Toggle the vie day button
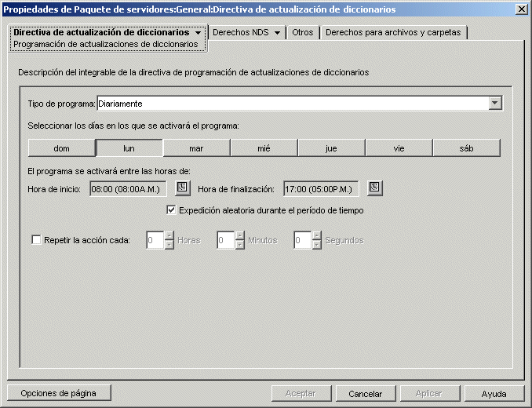Viewport: 532px width, 408px height. coord(399,148)
